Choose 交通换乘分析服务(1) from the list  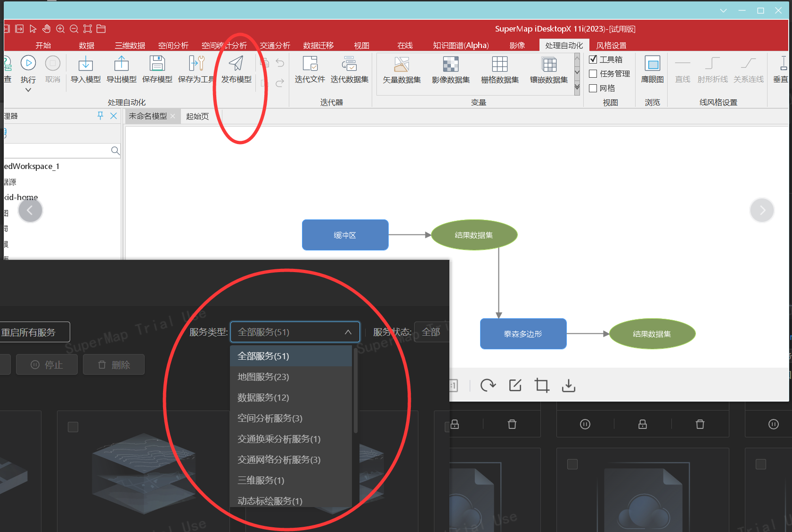(291, 439)
